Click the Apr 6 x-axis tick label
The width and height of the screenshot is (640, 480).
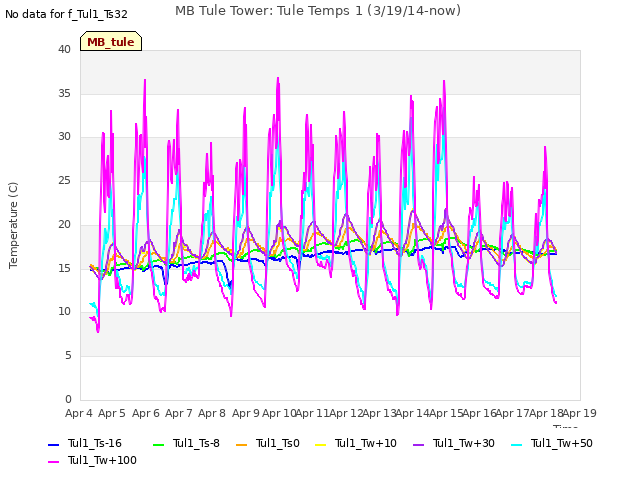click(146, 413)
